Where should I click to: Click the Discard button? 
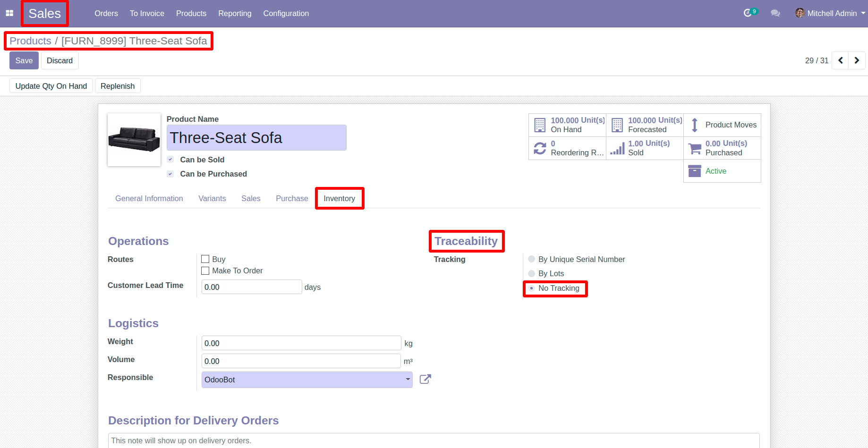[60, 60]
